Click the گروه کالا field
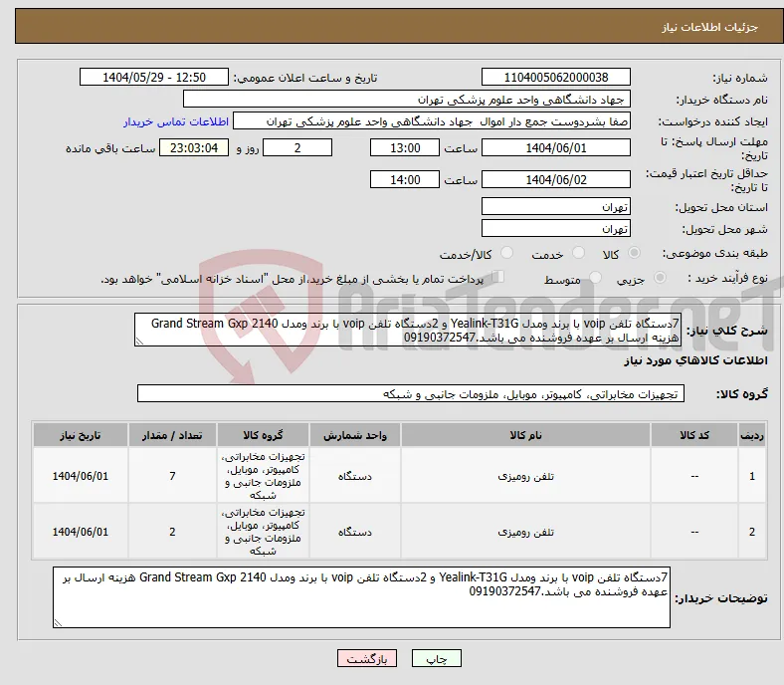This screenshot has height=685, width=784. [x=411, y=393]
